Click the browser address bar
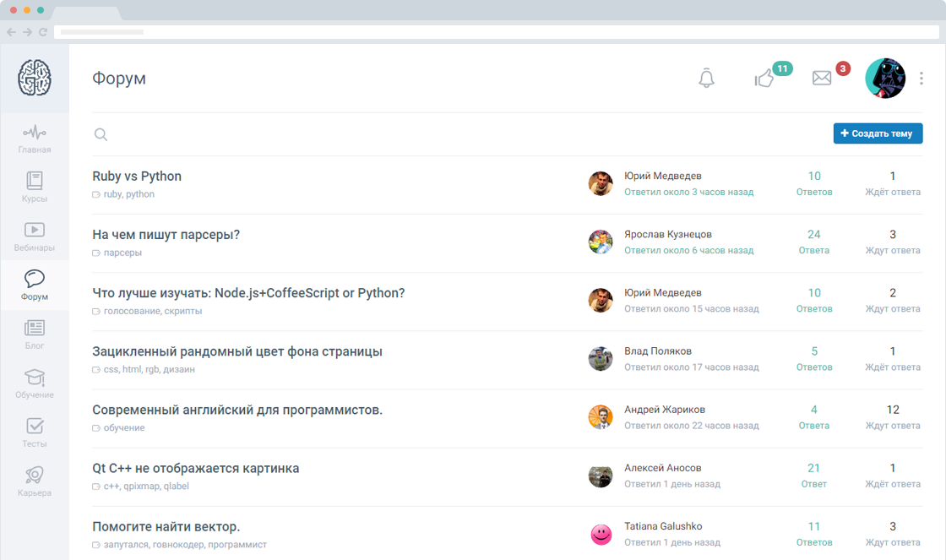The height and width of the screenshot is (560, 946). (498, 31)
